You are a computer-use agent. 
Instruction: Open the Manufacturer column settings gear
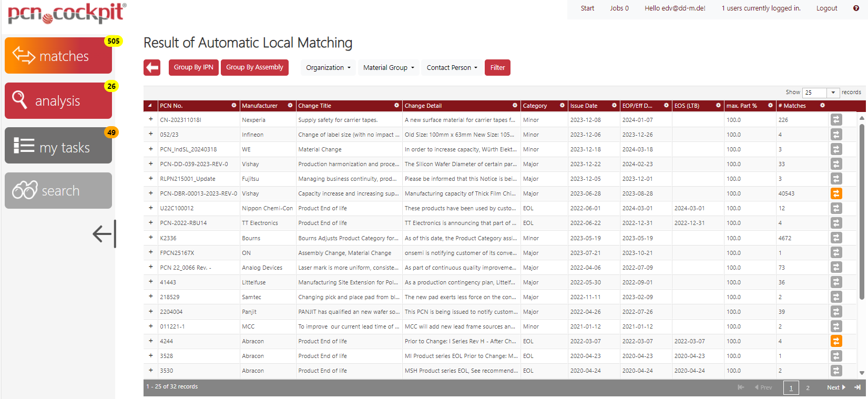point(290,106)
